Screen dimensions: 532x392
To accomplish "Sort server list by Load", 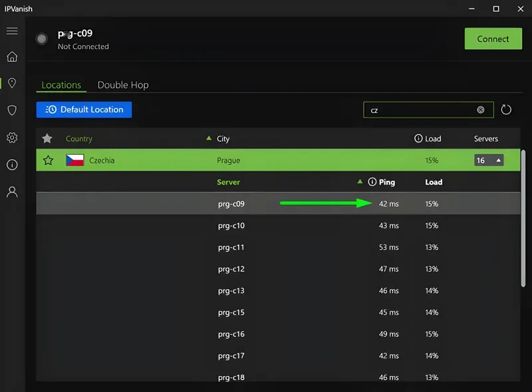I will pos(434,182).
